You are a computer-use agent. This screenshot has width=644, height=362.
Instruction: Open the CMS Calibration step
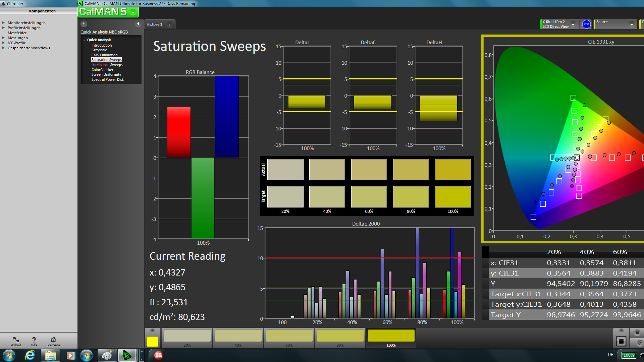click(x=104, y=55)
